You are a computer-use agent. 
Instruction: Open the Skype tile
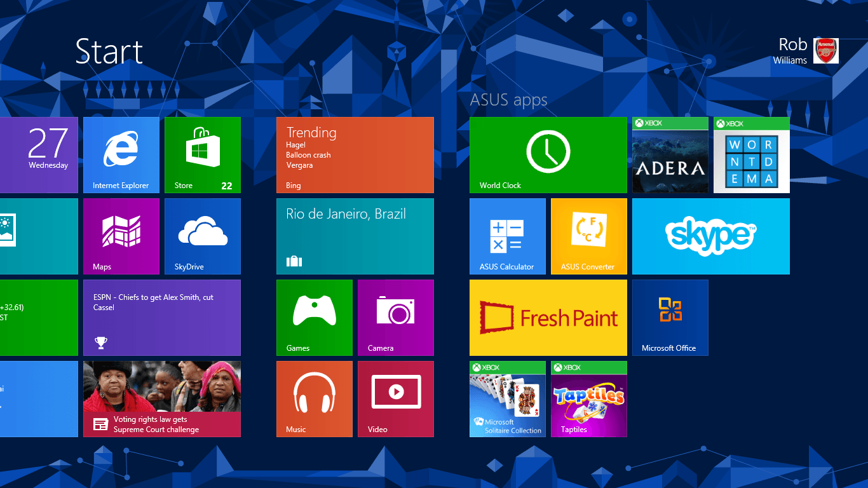pos(711,236)
